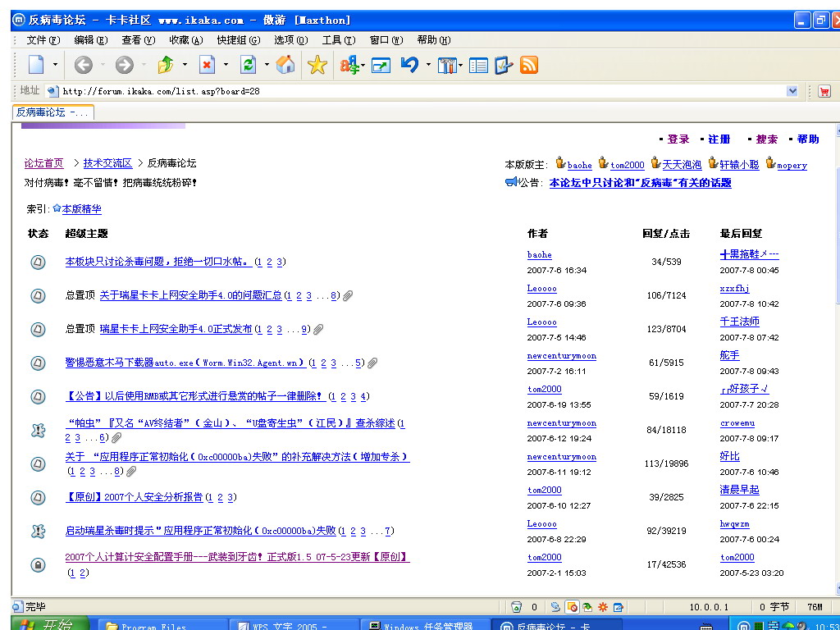Open the 工具 (Tools) menu
Viewport: 840px width, 630px height.
pyautogui.click(x=338, y=39)
